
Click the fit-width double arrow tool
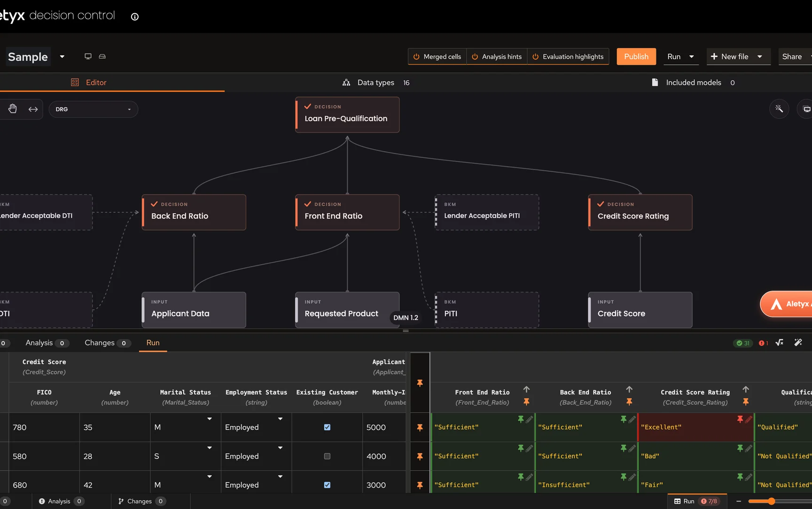(x=33, y=109)
